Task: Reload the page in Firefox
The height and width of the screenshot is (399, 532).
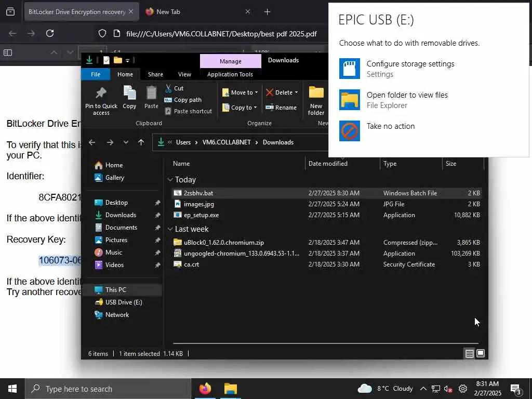Action: tap(50, 33)
